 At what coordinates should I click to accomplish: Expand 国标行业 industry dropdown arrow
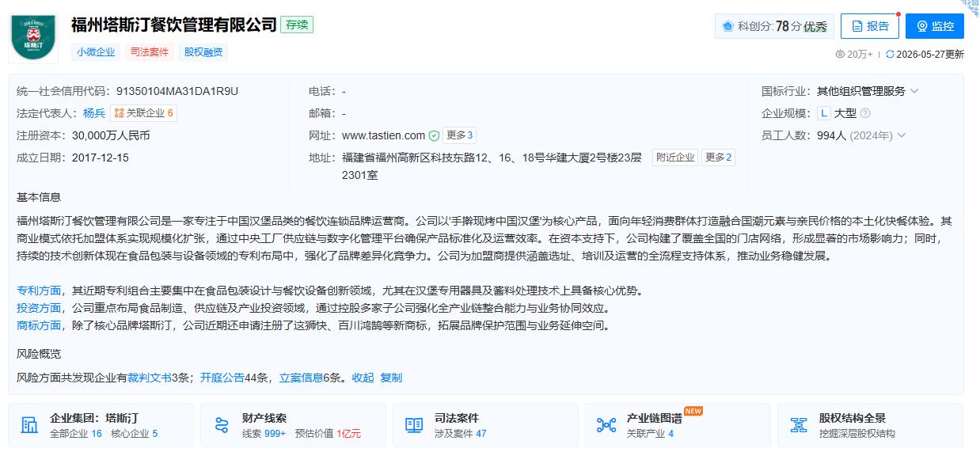click(x=914, y=91)
